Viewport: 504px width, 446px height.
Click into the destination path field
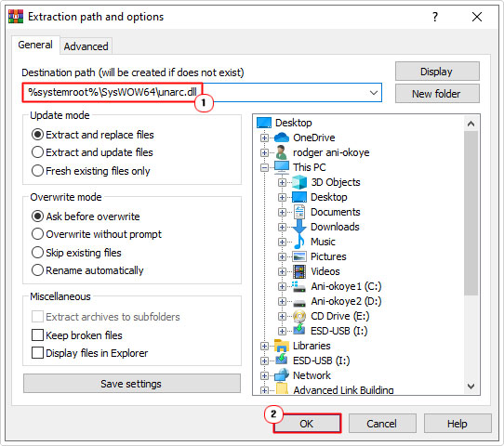click(203, 93)
